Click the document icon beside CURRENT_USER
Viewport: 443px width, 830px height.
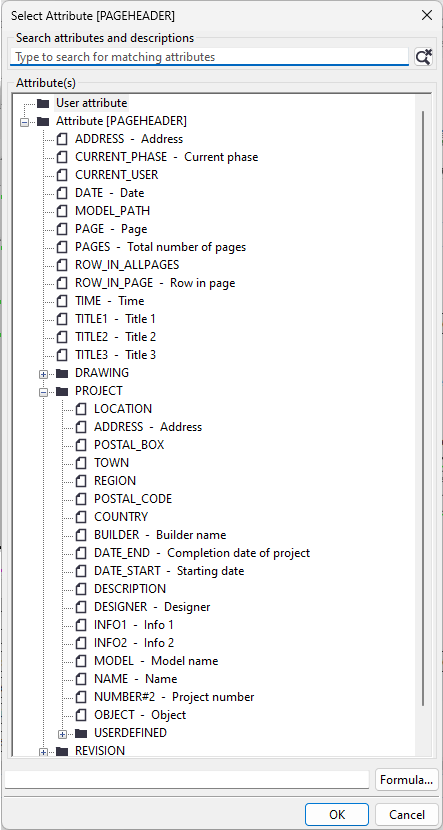(62, 175)
